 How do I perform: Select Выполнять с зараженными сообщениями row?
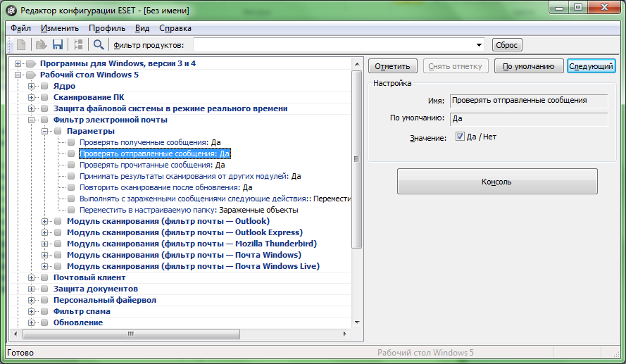click(x=215, y=199)
